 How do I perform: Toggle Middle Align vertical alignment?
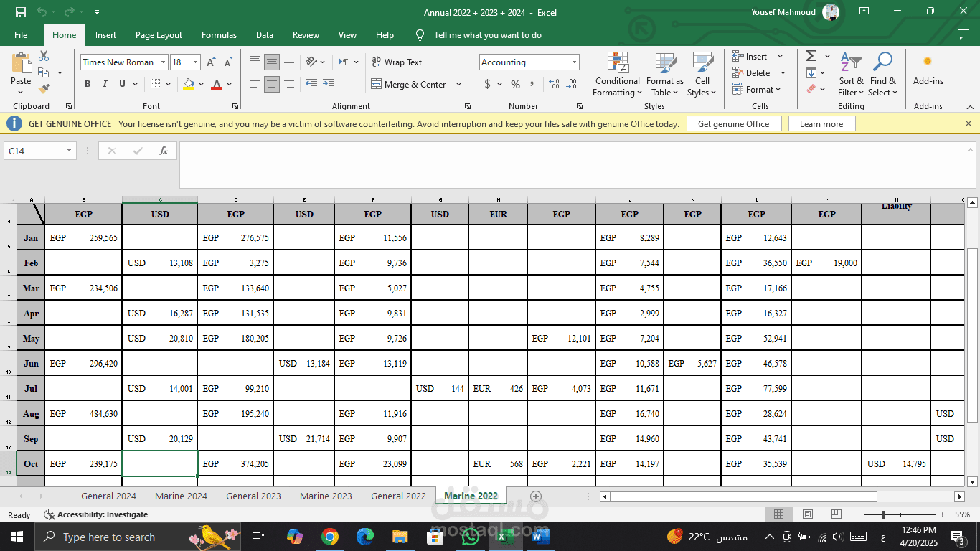(x=272, y=62)
